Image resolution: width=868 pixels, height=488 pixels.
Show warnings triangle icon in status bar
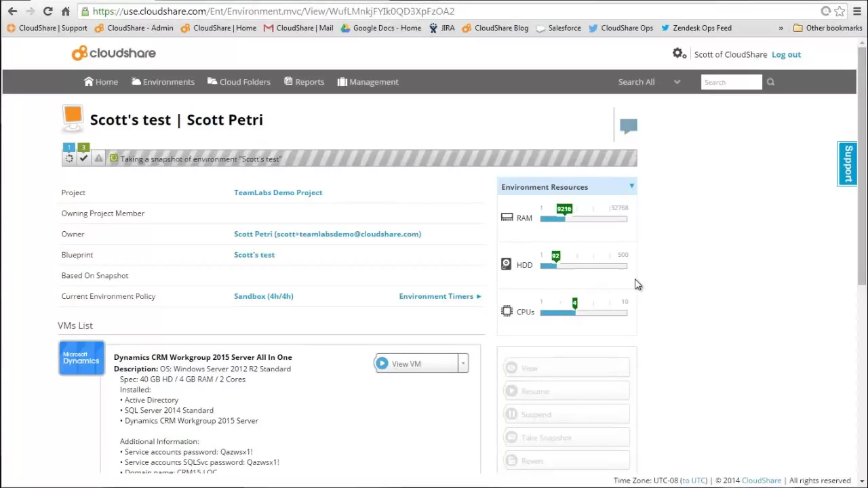(x=98, y=159)
